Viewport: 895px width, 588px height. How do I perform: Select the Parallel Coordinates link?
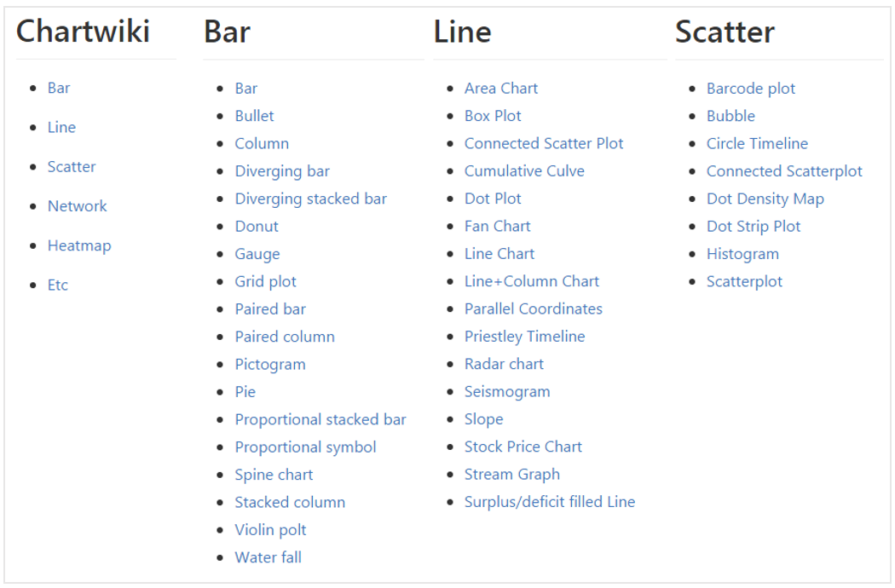tap(533, 308)
